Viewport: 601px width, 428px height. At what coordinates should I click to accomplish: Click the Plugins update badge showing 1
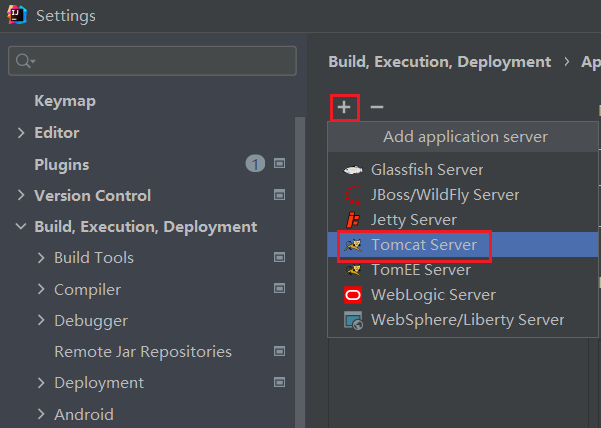pos(255,164)
